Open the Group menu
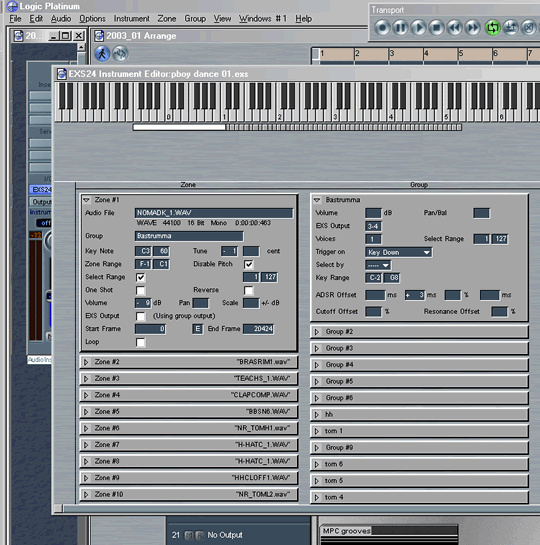 pos(195,19)
